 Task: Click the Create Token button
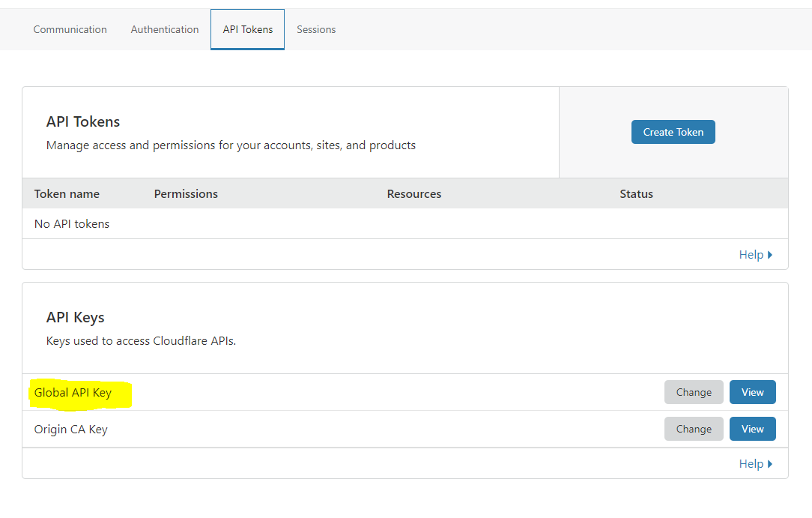pos(673,132)
